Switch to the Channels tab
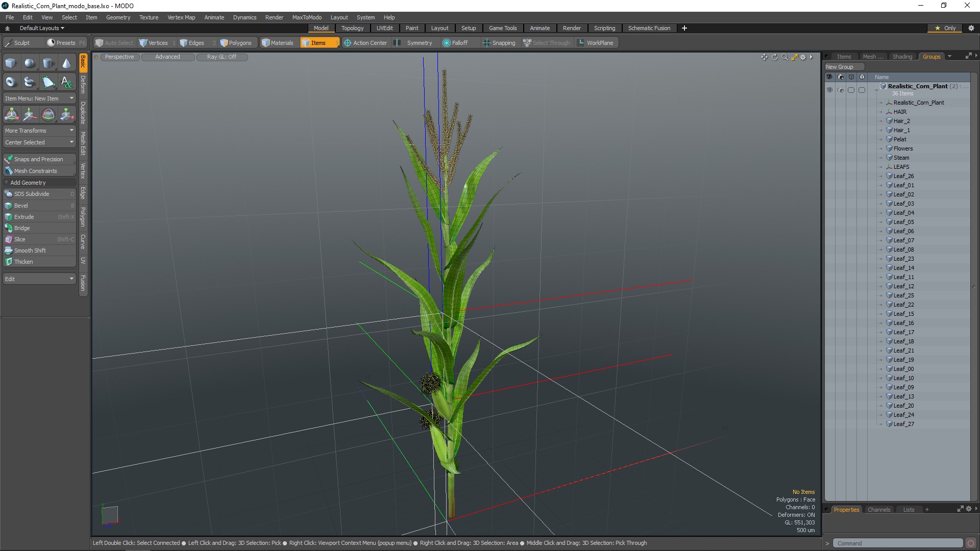 [x=879, y=510]
